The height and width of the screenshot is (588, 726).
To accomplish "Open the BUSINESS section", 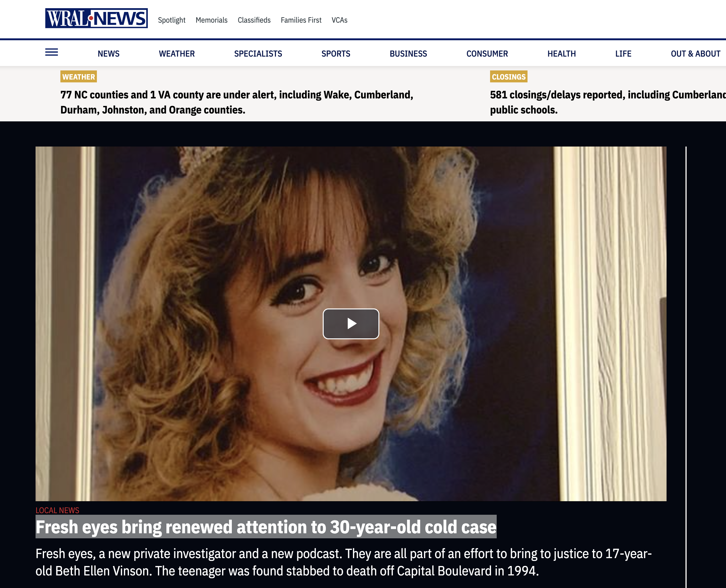I will [408, 54].
